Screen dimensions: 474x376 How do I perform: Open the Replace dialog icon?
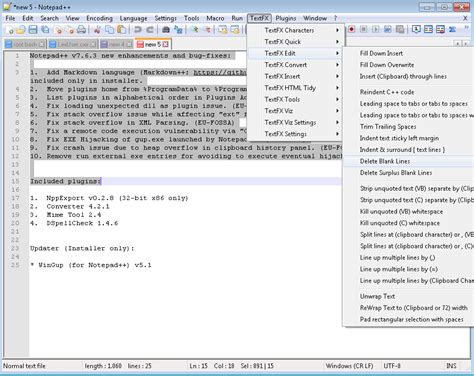pos(178,30)
